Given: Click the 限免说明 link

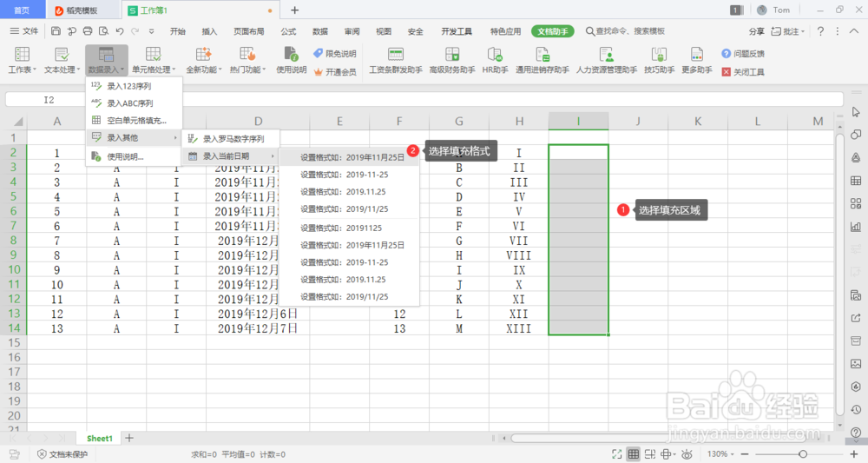Looking at the screenshot, I should coord(335,54).
